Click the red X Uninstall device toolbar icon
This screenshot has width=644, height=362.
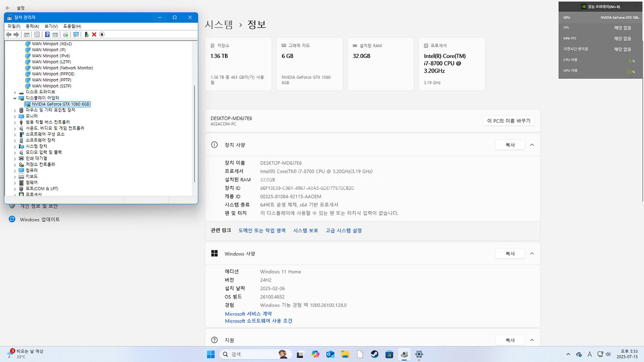pos(94,35)
